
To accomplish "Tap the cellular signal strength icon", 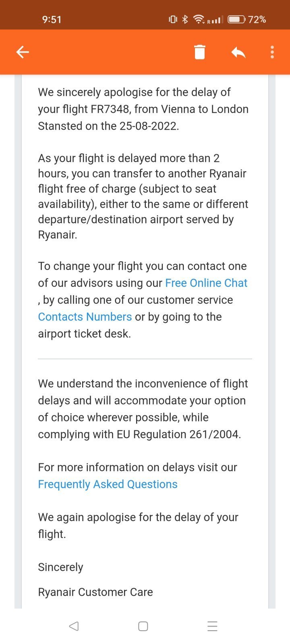I will [x=215, y=20].
